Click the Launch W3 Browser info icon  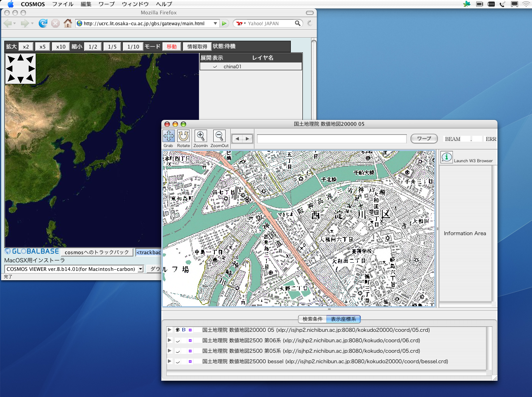pyautogui.click(x=447, y=157)
